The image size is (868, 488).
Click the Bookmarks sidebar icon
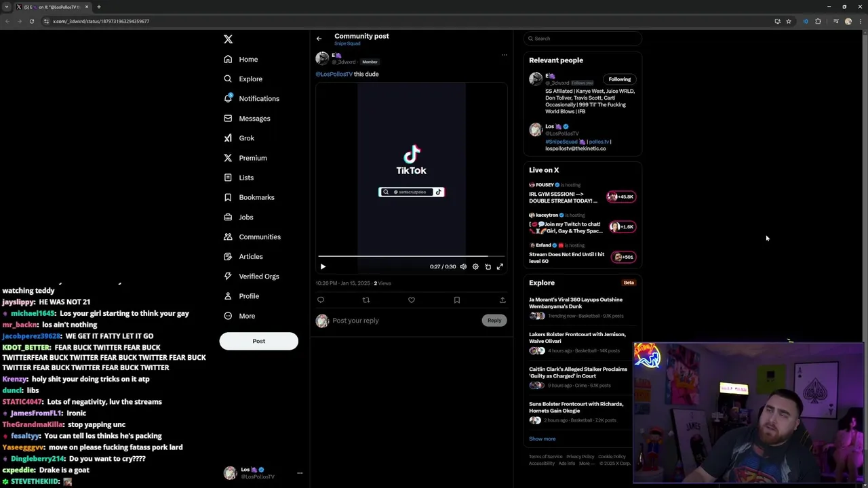(x=228, y=197)
